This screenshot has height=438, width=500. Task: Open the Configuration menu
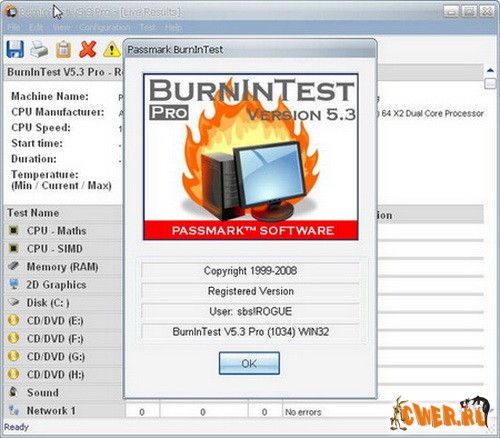coord(105,27)
